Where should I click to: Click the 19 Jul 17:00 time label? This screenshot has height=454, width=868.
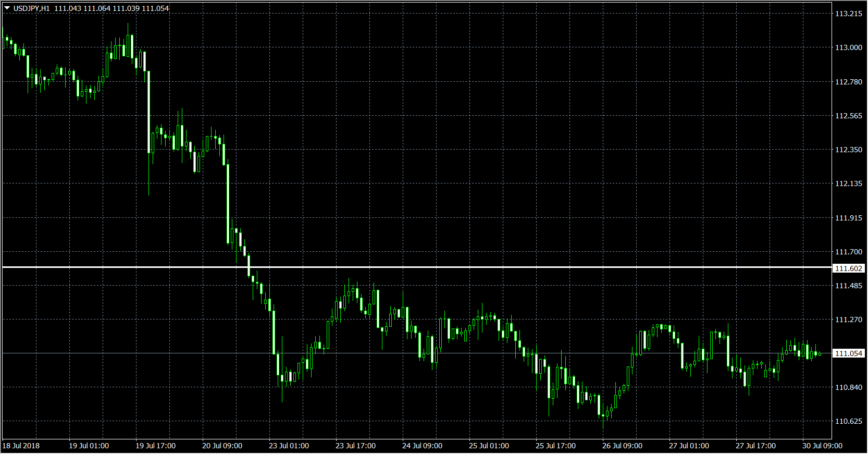click(155, 446)
